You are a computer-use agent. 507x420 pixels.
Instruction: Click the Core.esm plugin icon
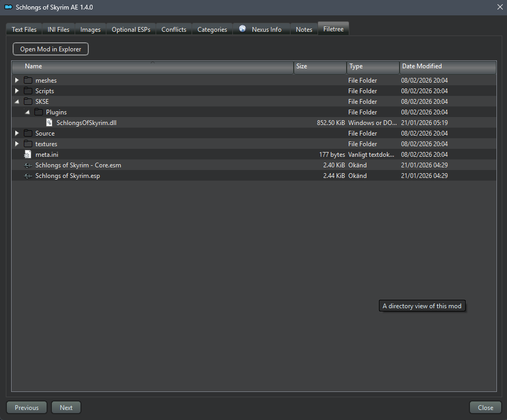(28, 165)
